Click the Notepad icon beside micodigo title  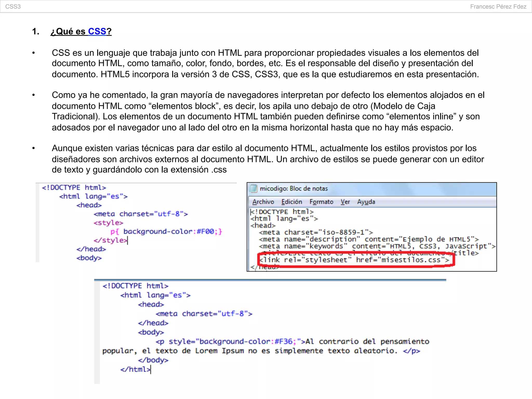253,188
